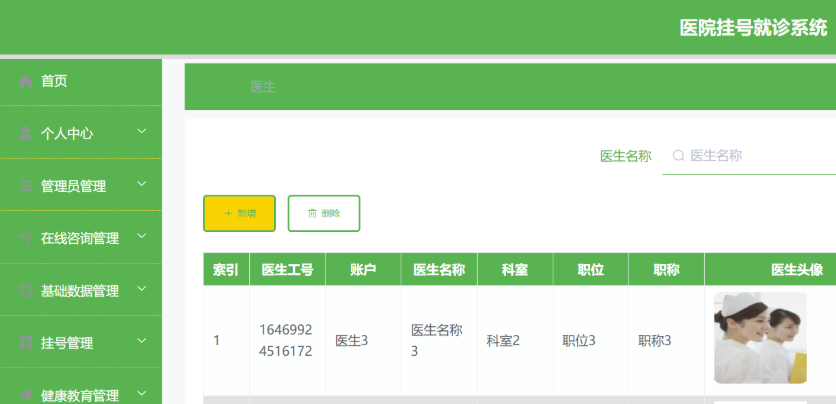Select the 医生 breadcrumb tab
This screenshot has height=404, width=836.
point(263,87)
